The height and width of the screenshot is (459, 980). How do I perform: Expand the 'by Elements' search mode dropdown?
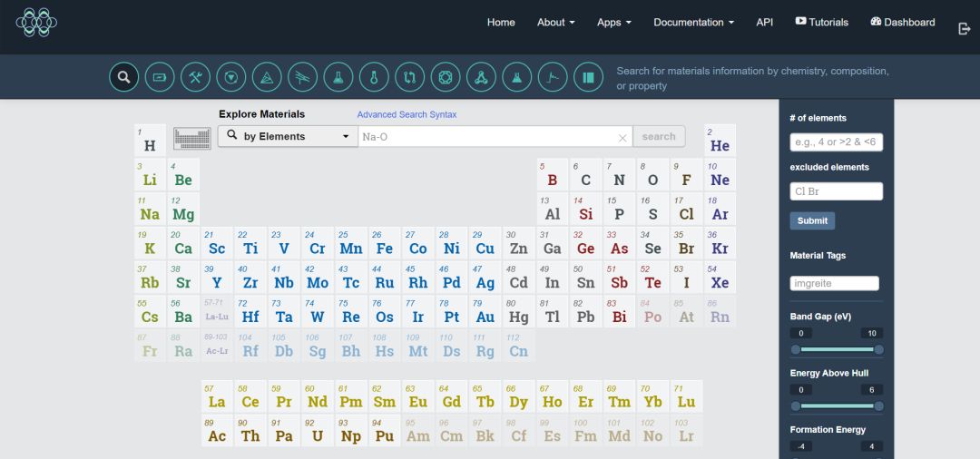pos(287,137)
